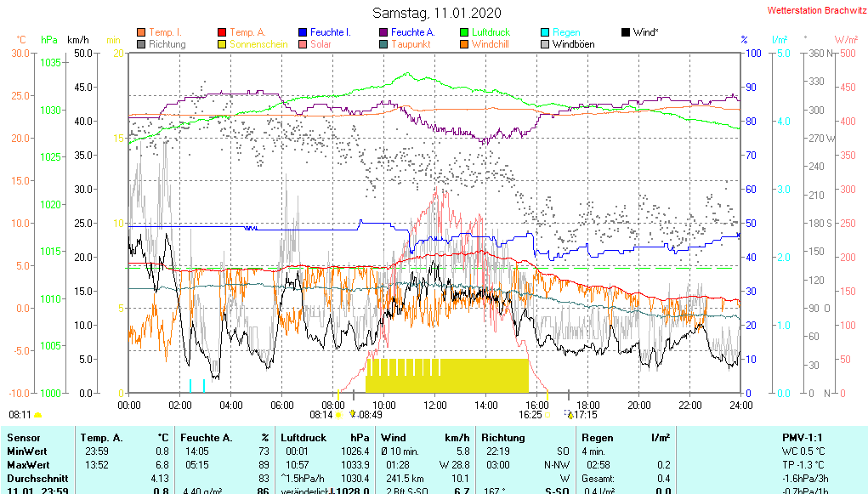
Task: Click the Temp. I. orange legend square
Action: tap(141, 32)
